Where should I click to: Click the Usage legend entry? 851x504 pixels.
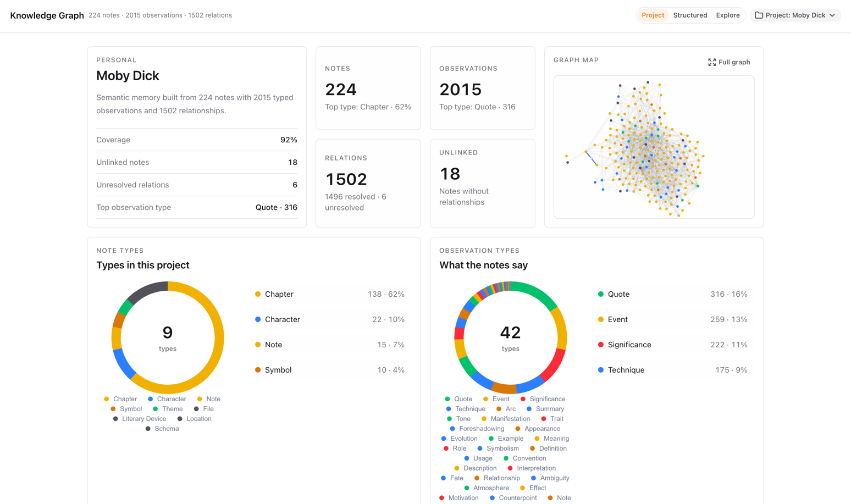(478, 458)
